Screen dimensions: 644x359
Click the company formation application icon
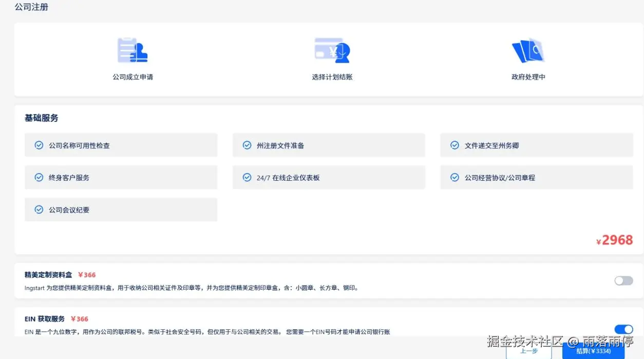click(132, 50)
